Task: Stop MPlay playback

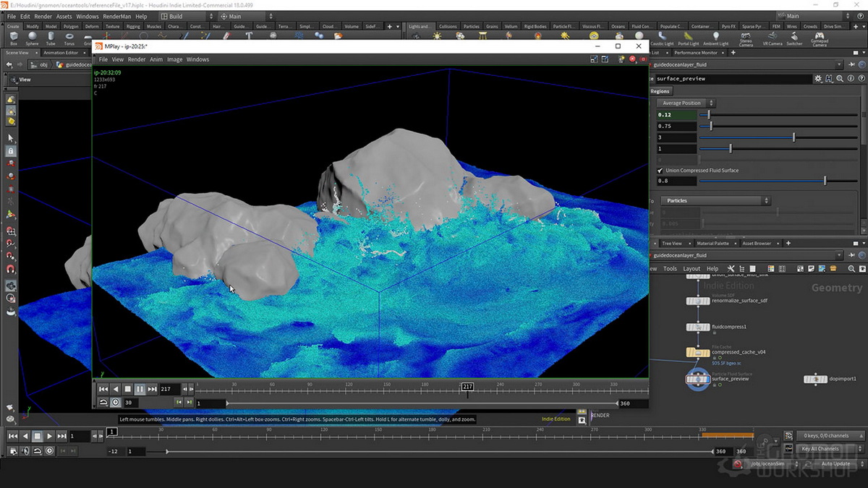Action: point(128,389)
